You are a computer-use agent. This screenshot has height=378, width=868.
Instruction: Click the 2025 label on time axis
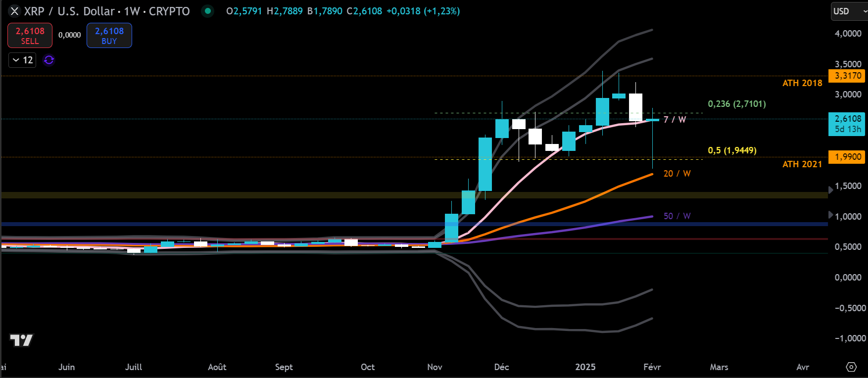pyautogui.click(x=585, y=367)
